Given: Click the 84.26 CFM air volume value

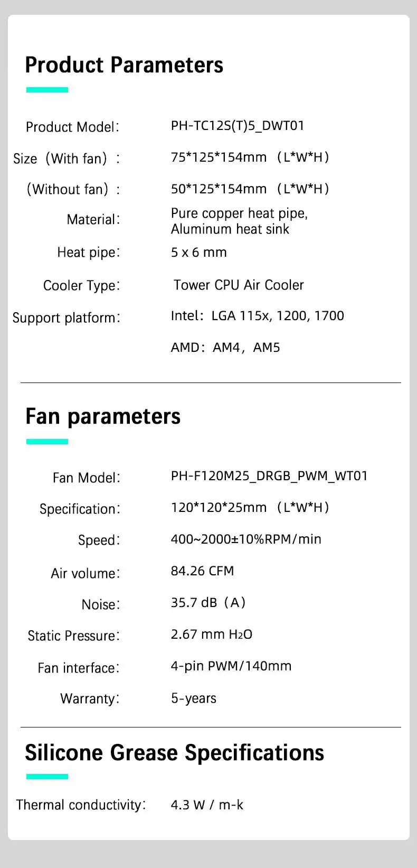Looking at the screenshot, I should click(202, 571).
